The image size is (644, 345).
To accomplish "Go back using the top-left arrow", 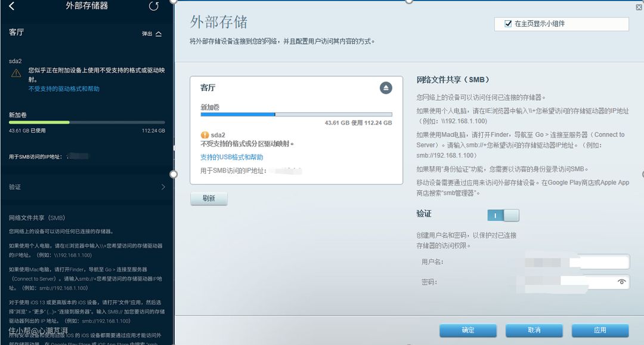I will point(12,7).
